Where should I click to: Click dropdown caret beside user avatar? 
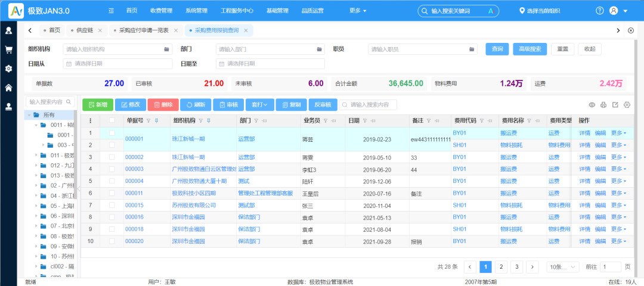click(626, 11)
